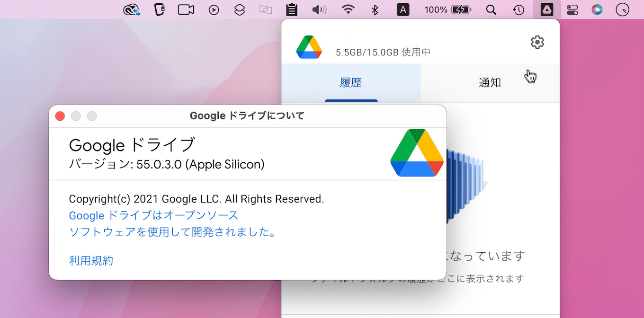Open the screen recording camera menu icon
The image size is (644, 318).
(187, 9)
